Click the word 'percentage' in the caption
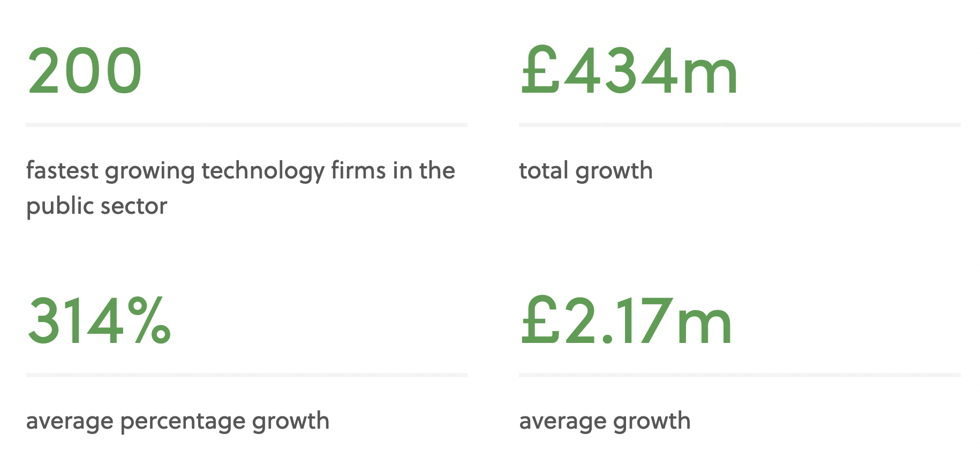980x471 pixels. (x=183, y=422)
